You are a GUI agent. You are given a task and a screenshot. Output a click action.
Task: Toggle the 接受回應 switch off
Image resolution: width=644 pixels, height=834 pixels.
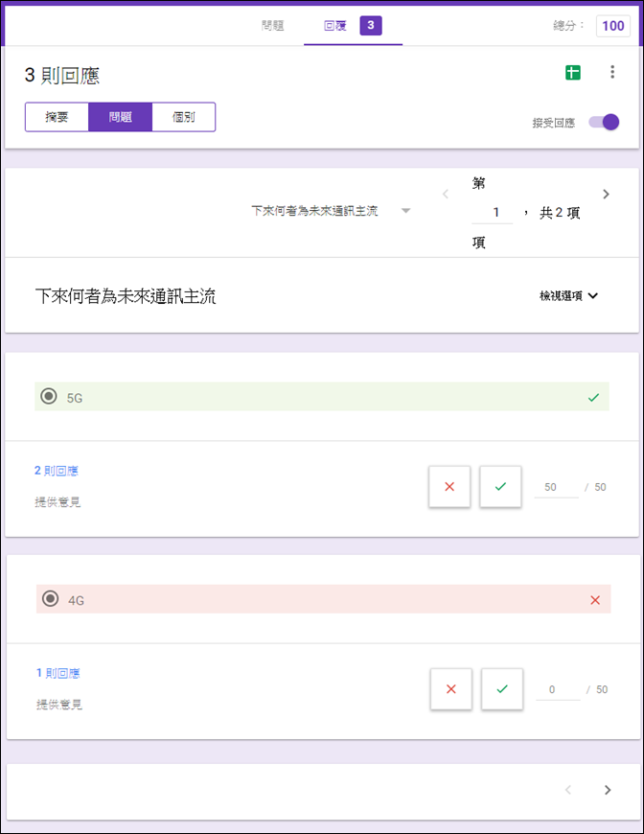pos(604,123)
